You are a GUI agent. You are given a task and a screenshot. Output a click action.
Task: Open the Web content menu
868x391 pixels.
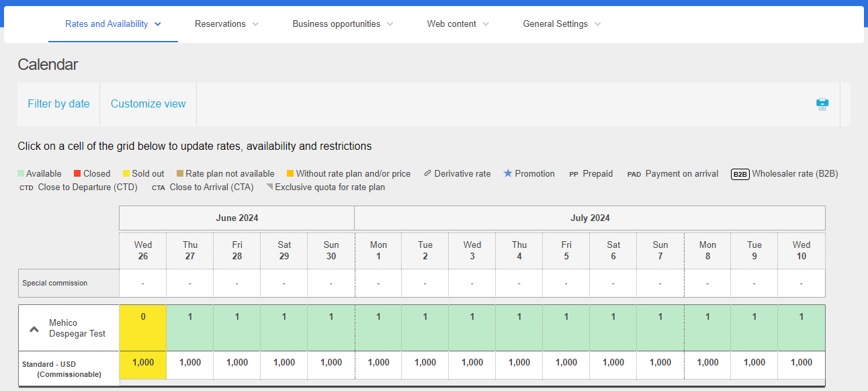458,24
